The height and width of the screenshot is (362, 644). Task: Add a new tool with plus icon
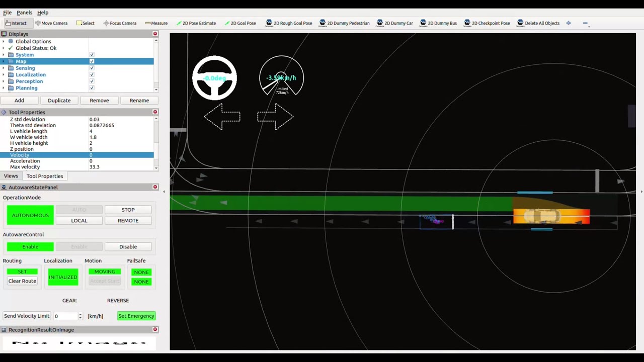(x=569, y=23)
